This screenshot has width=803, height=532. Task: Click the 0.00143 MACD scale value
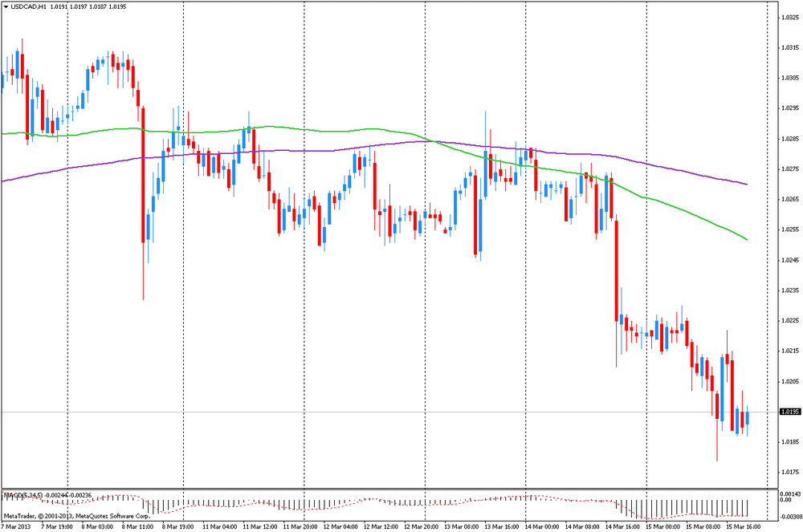tap(790, 494)
